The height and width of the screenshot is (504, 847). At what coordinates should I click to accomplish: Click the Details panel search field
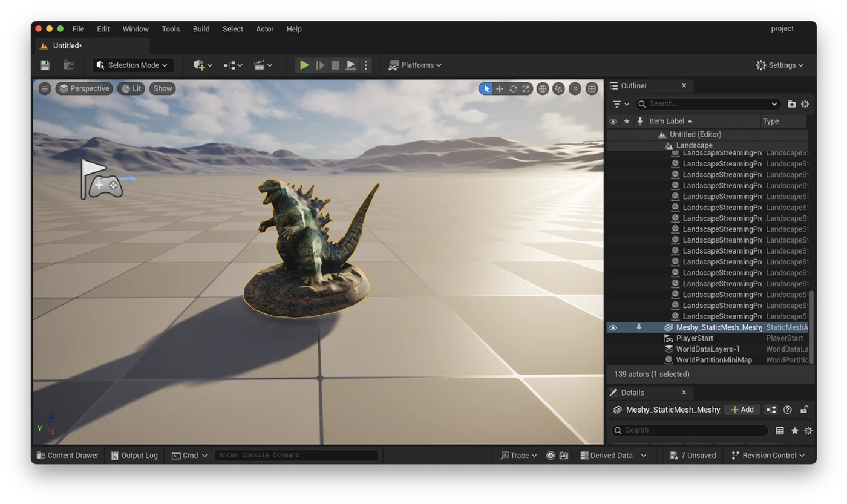(x=690, y=430)
